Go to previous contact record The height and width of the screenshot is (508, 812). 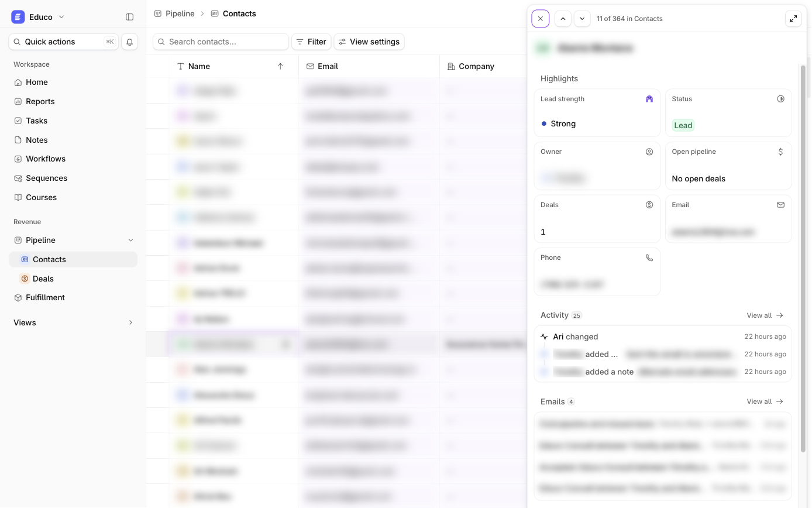click(x=563, y=19)
